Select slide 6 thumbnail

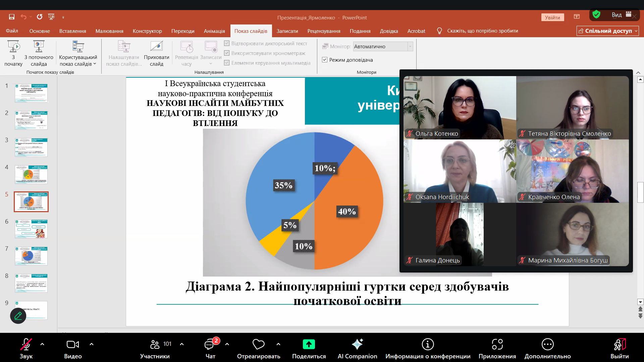tap(31, 229)
